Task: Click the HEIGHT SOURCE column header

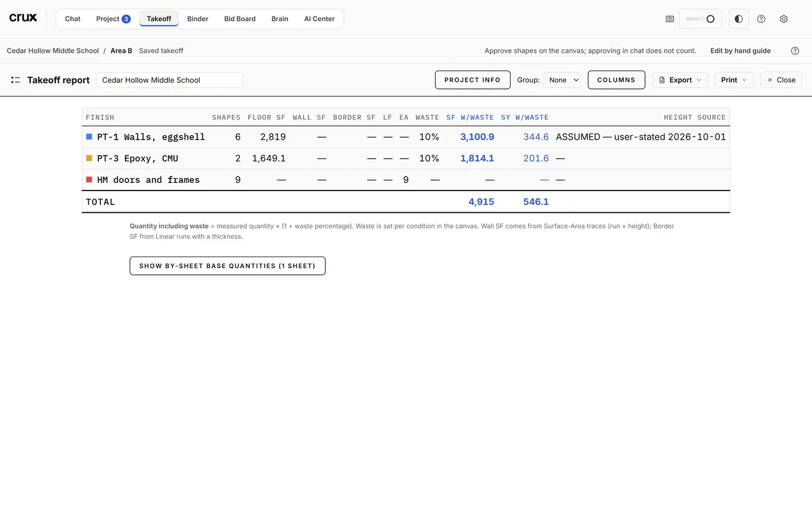Action: [x=695, y=117]
